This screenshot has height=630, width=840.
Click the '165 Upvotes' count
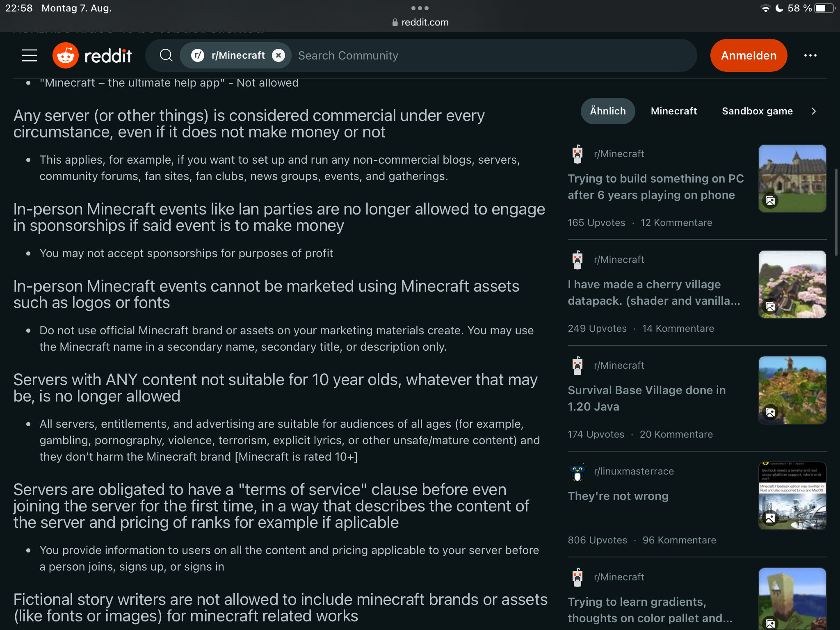pos(596,223)
